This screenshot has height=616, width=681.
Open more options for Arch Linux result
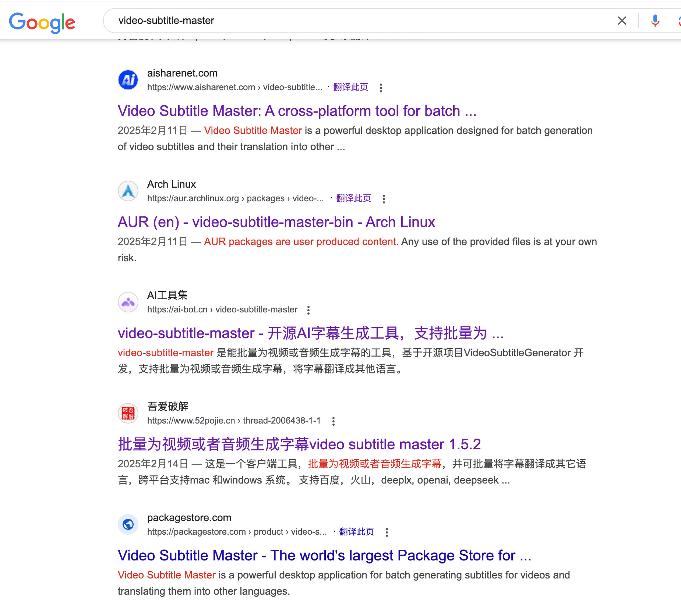pyautogui.click(x=384, y=199)
